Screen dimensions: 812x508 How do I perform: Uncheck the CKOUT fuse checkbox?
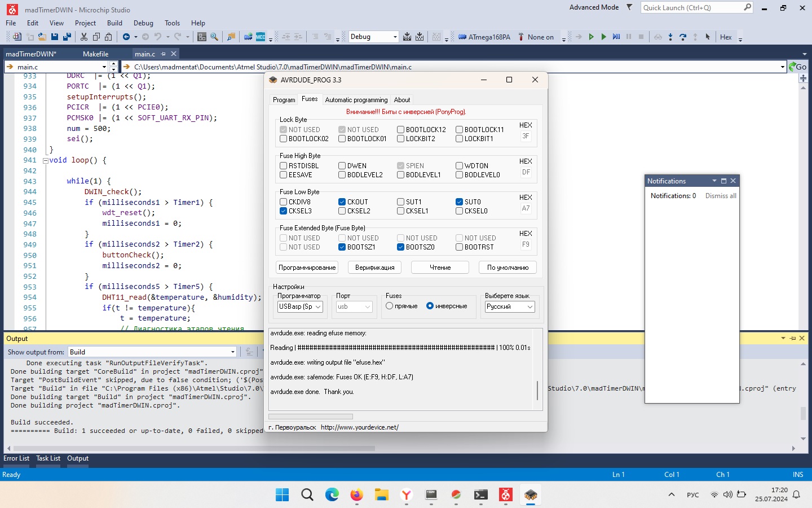342,202
